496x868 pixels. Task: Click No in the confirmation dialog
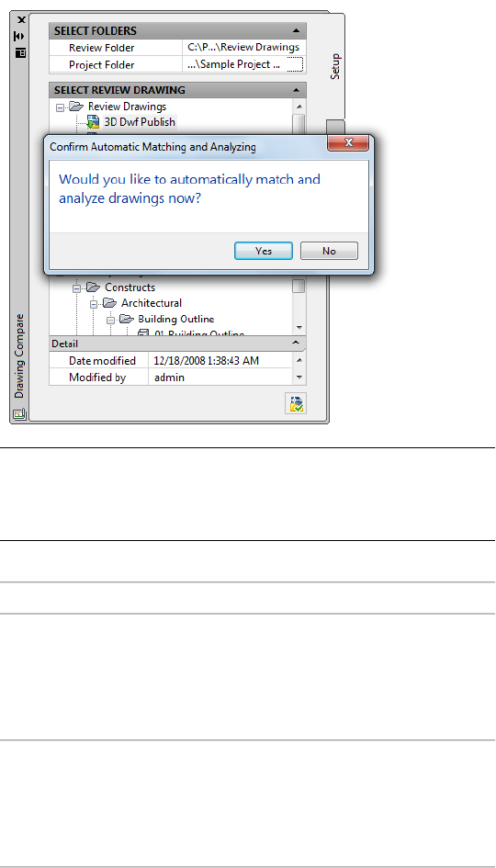[329, 251]
